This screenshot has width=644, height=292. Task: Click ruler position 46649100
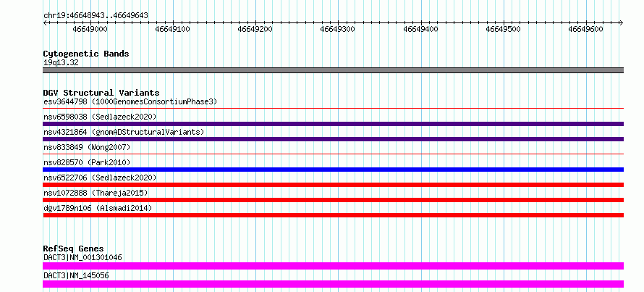pyautogui.click(x=172, y=29)
